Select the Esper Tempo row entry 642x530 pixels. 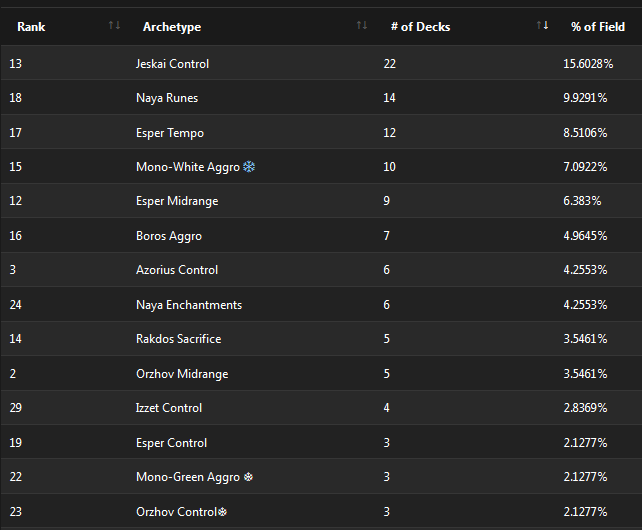(x=170, y=133)
